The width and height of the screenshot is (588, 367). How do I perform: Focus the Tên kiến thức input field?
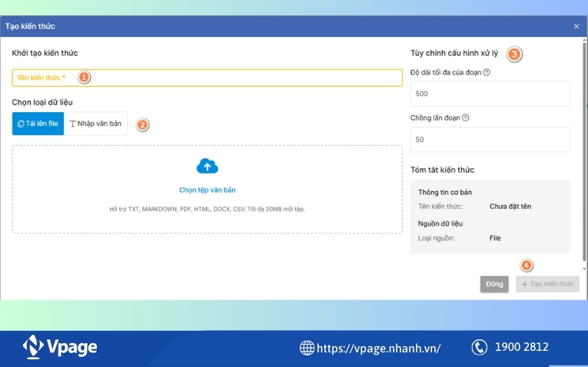click(x=208, y=78)
